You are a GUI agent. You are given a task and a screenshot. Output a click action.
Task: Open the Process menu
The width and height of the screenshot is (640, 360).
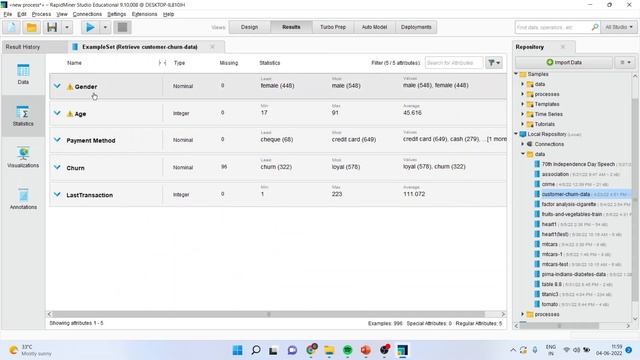tap(41, 14)
